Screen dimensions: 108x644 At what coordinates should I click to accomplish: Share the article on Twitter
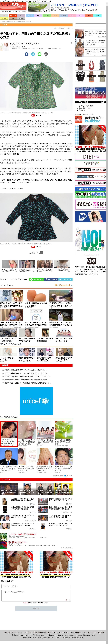(x=33, y=54)
